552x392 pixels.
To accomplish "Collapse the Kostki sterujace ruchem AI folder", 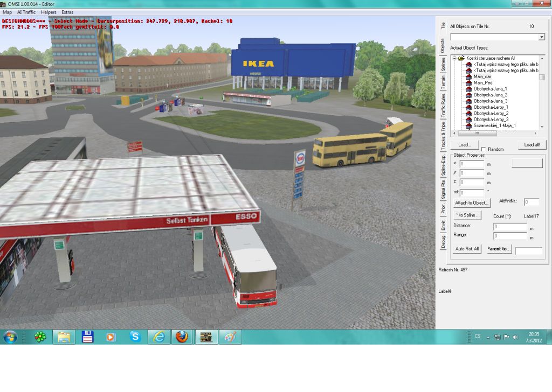I will (x=454, y=58).
